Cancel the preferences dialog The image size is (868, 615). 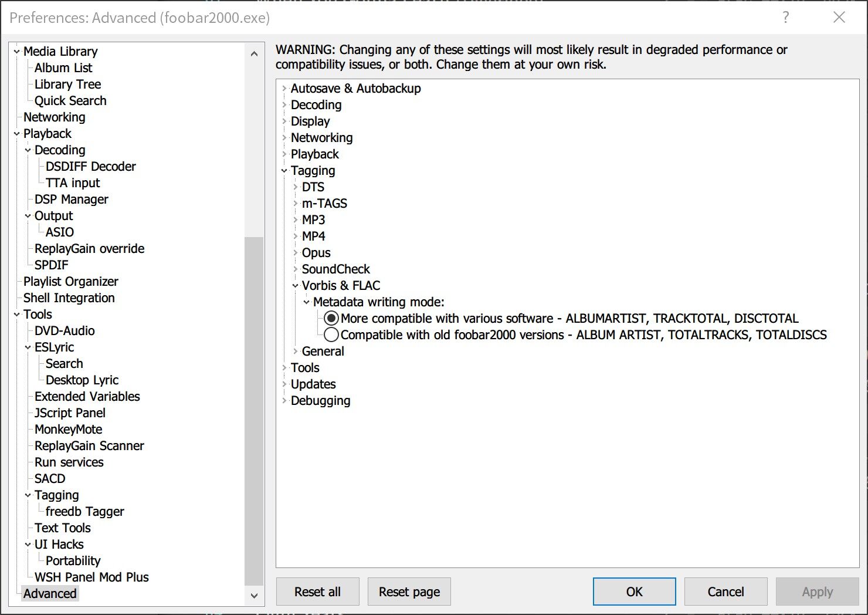(x=726, y=592)
